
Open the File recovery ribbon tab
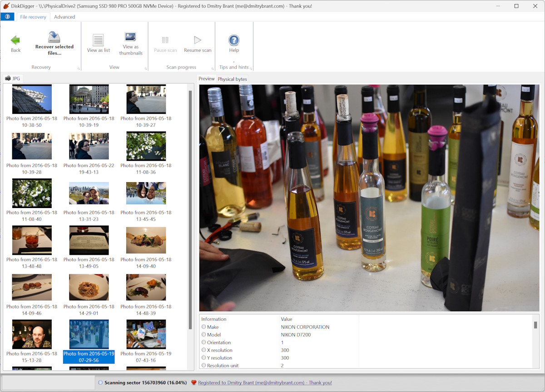click(33, 17)
